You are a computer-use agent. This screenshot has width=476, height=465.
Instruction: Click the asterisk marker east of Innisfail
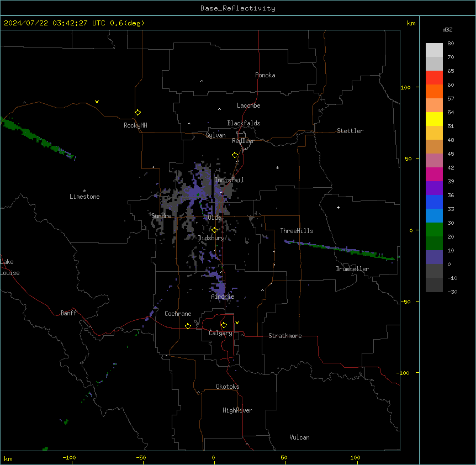pyautogui.click(x=277, y=167)
